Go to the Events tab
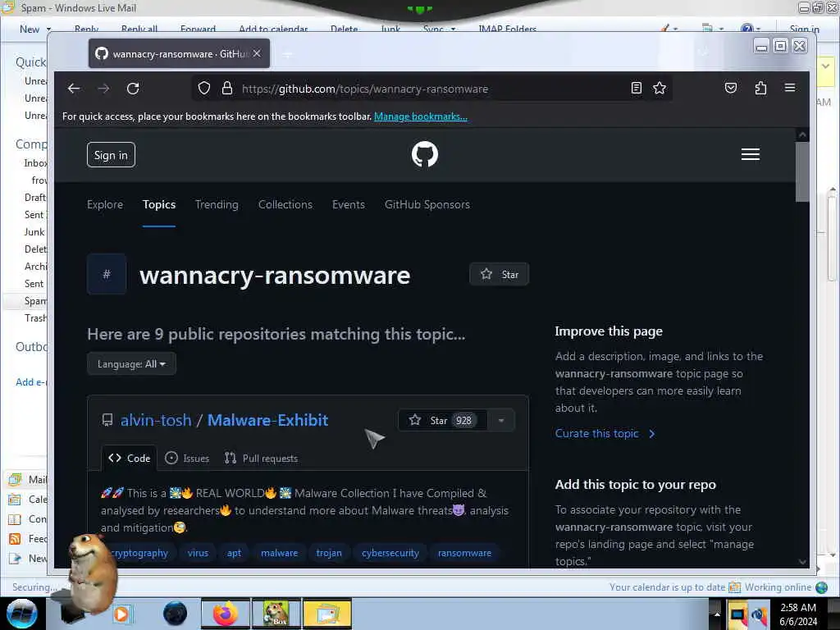840x630 pixels. click(x=348, y=204)
